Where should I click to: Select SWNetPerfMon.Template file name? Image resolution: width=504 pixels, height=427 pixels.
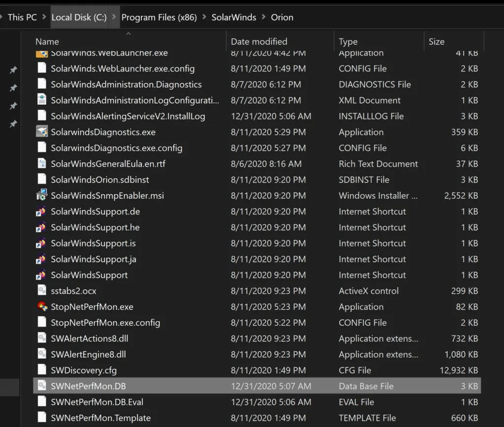point(100,418)
